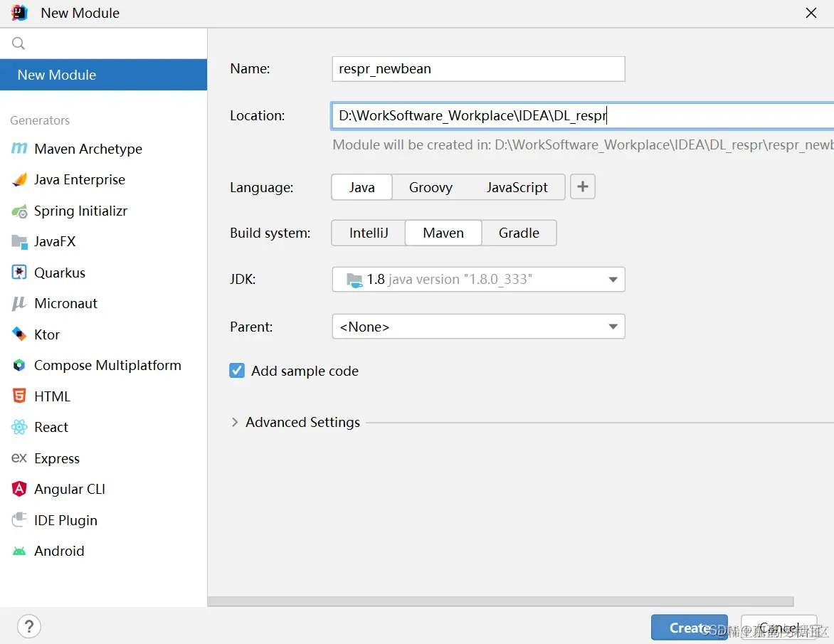Select Gradle build system
This screenshot has width=834, height=644.
pyautogui.click(x=519, y=233)
